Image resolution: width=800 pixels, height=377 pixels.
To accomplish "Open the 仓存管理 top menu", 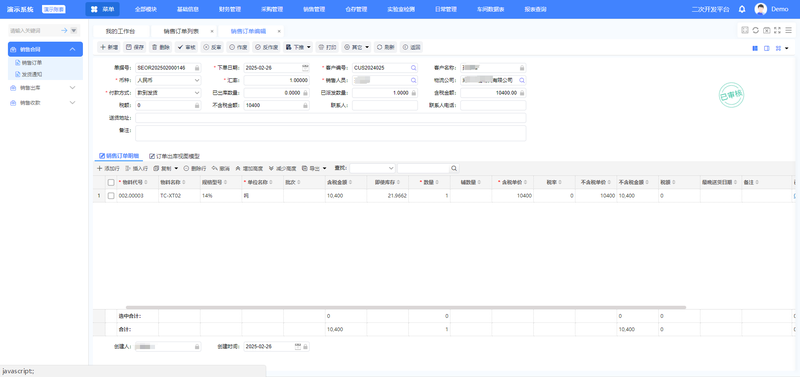I will [356, 9].
